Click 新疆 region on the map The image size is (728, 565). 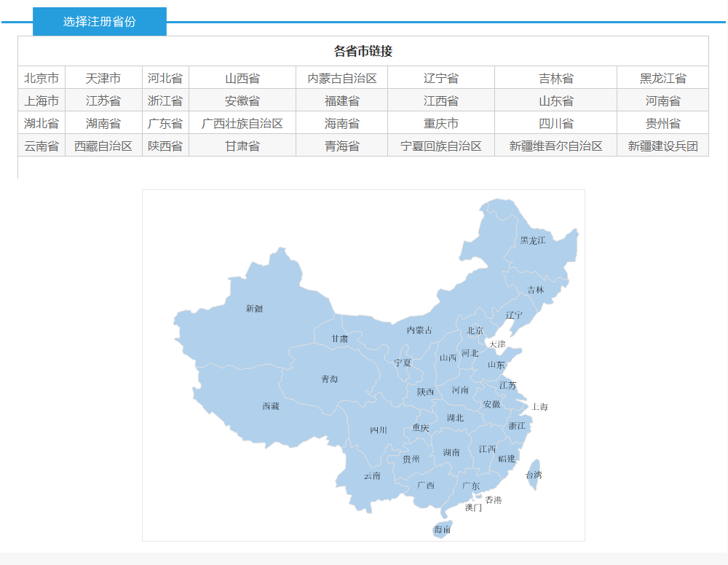pyautogui.click(x=254, y=309)
